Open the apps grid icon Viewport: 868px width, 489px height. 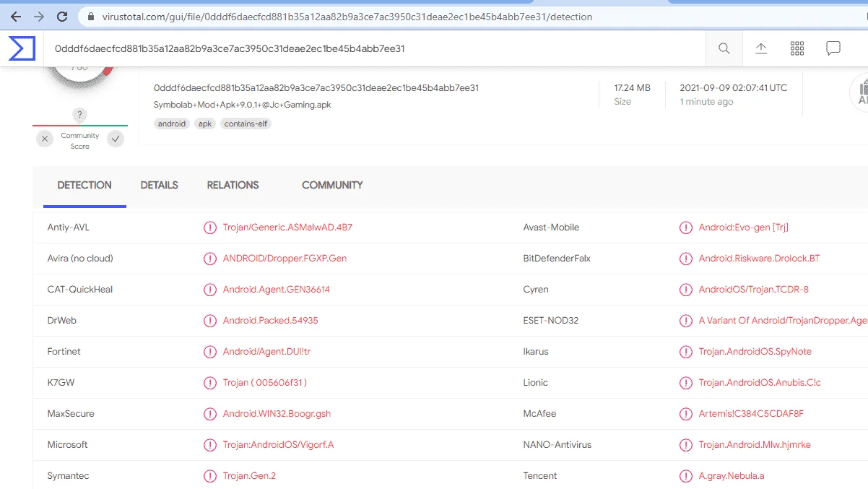797,48
